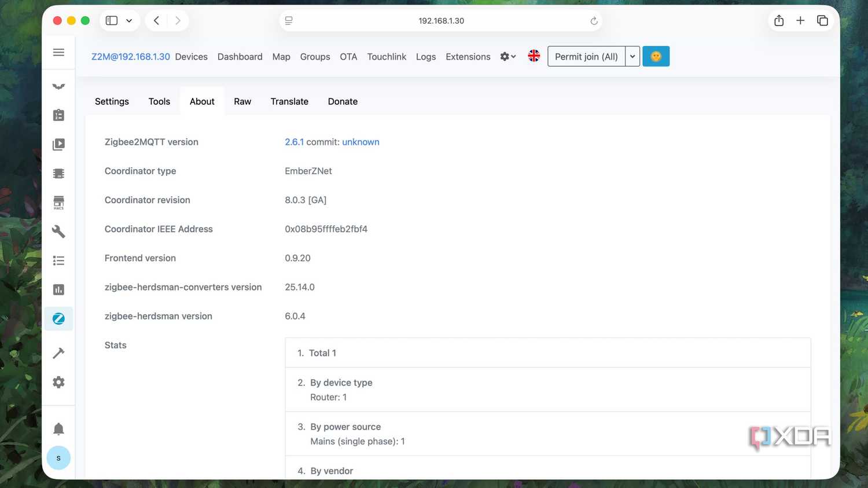Open the Dashboard page
The image size is (868, 488).
(240, 57)
